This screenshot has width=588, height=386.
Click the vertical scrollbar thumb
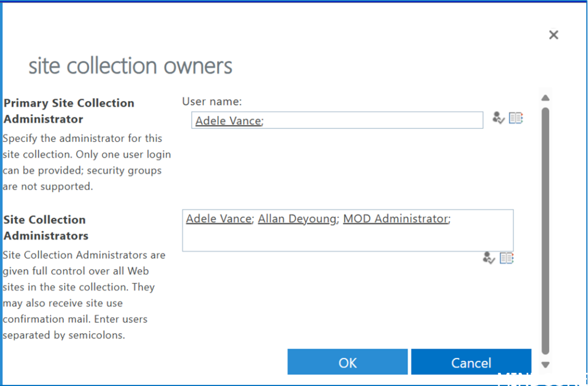[x=546, y=229]
